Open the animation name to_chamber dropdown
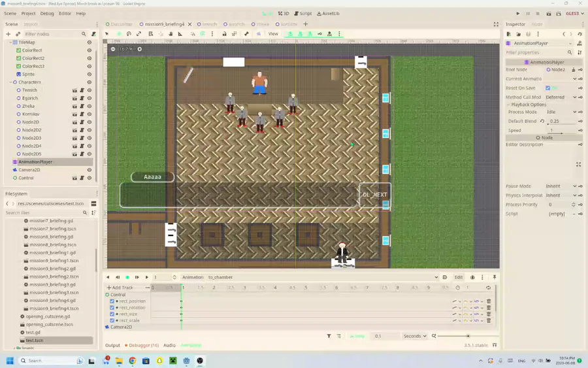This screenshot has height=368, width=588. pyautogui.click(x=323, y=277)
